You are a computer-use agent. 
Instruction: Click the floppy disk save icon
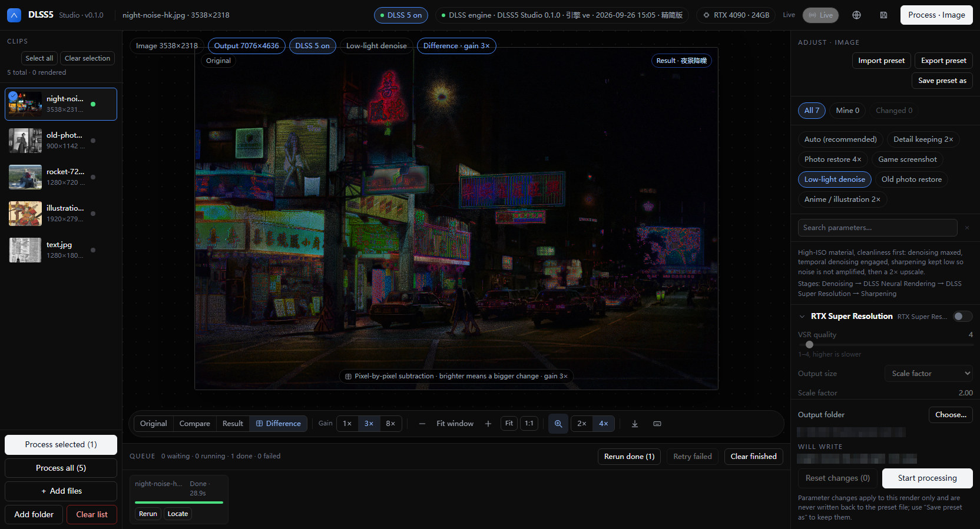pyautogui.click(x=883, y=15)
